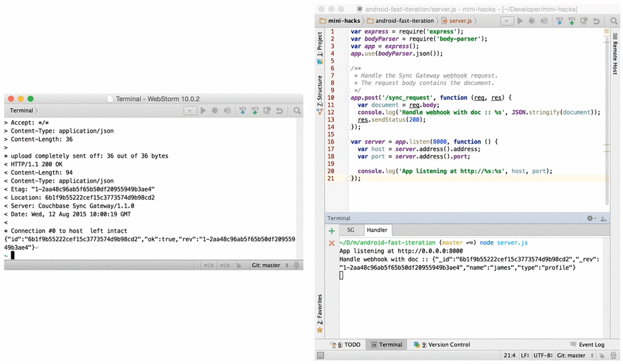Click 21:4 cursor position indicator

click(x=510, y=356)
